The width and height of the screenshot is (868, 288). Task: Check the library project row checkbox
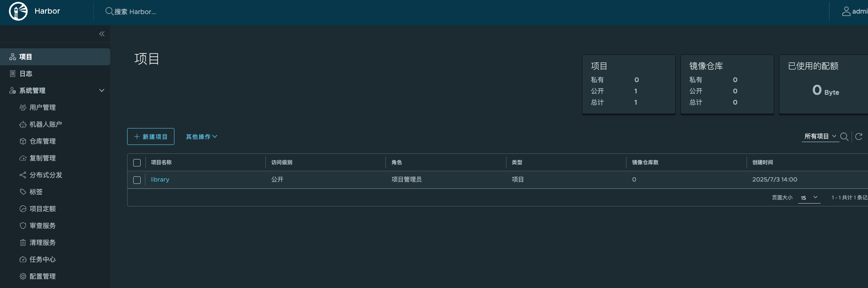coord(137,180)
